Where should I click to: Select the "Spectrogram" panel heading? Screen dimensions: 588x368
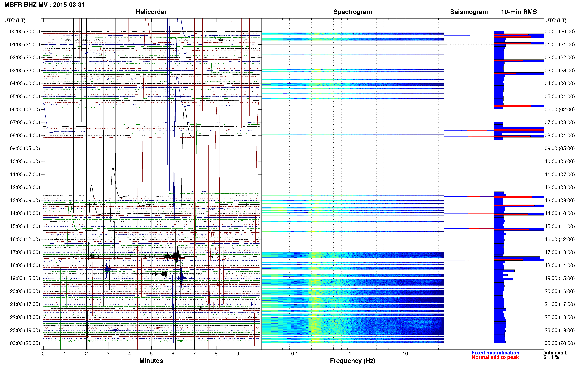tap(352, 12)
